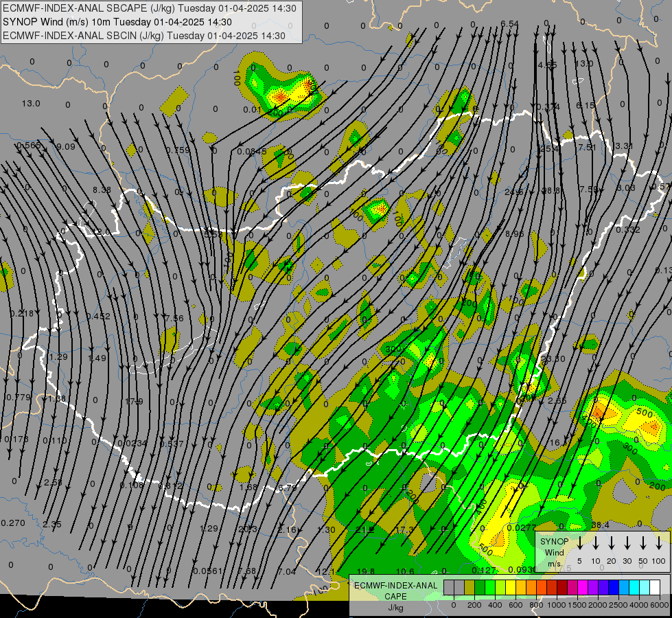Image resolution: width=672 pixels, height=618 pixels.
Task: Click the 1.49 value on the map
Action: click(x=97, y=358)
